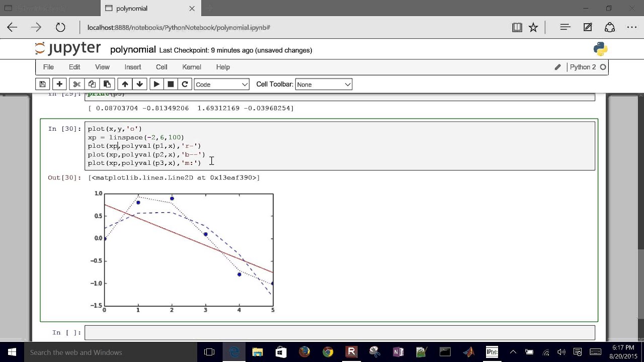Image resolution: width=644 pixels, height=362 pixels.
Task: Click the Out[30] Line2D output text
Action: point(174,177)
